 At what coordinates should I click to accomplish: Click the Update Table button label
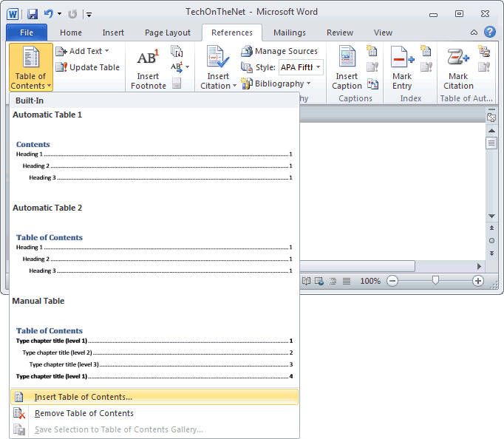point(95,67)
